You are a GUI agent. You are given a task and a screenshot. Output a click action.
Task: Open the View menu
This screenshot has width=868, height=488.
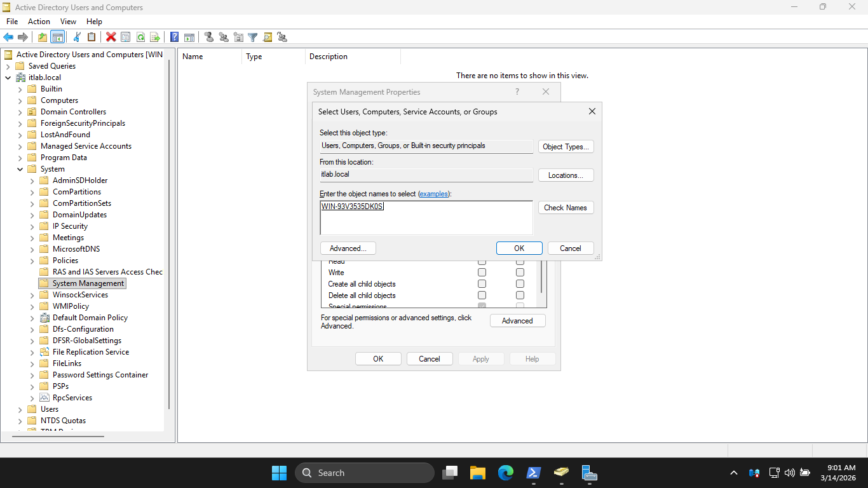[x=68, y=22]
